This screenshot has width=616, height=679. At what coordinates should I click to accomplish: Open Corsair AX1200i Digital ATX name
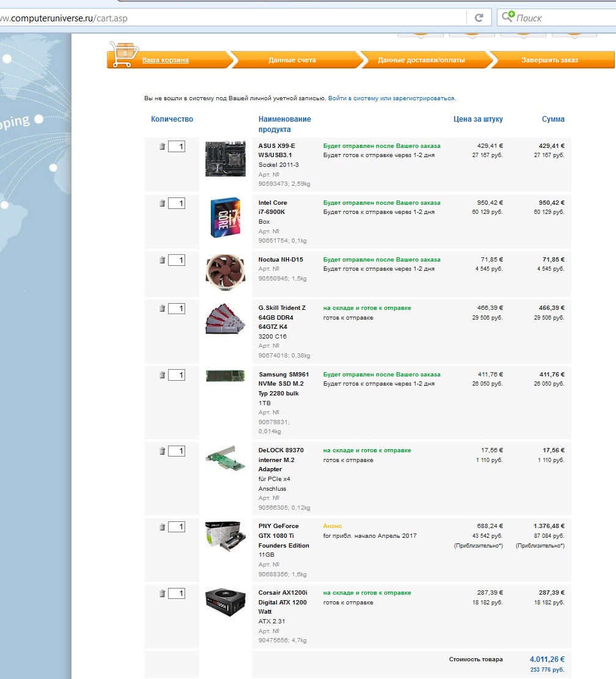point(283,602)
